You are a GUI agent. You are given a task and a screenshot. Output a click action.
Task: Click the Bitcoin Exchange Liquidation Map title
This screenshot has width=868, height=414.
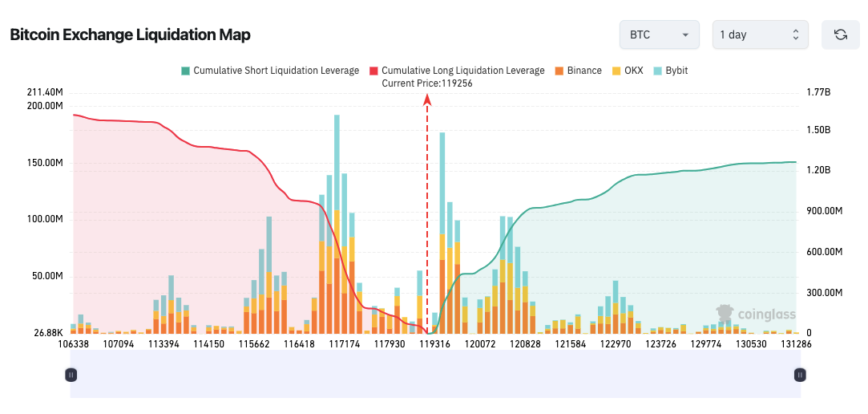point(130,34)
